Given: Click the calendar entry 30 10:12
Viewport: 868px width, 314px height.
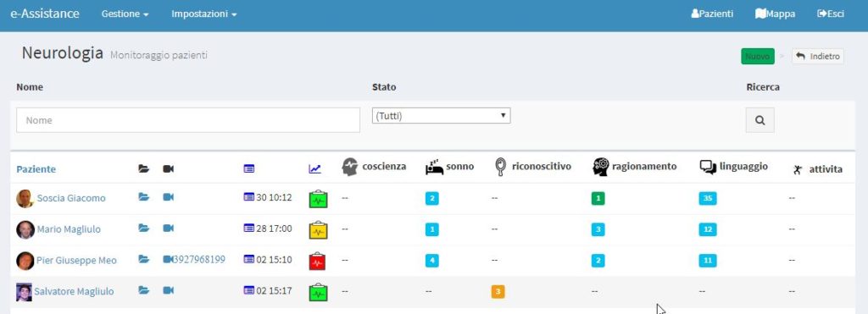Looking at the screenshot, I should (x=268, y=197).
